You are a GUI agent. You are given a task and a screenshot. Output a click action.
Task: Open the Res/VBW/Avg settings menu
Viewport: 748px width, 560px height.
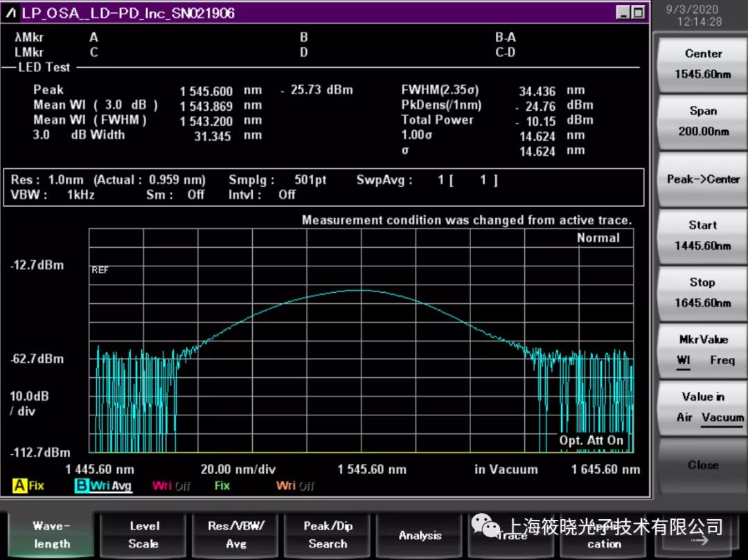pyautogui.click(x=236, y=535)
